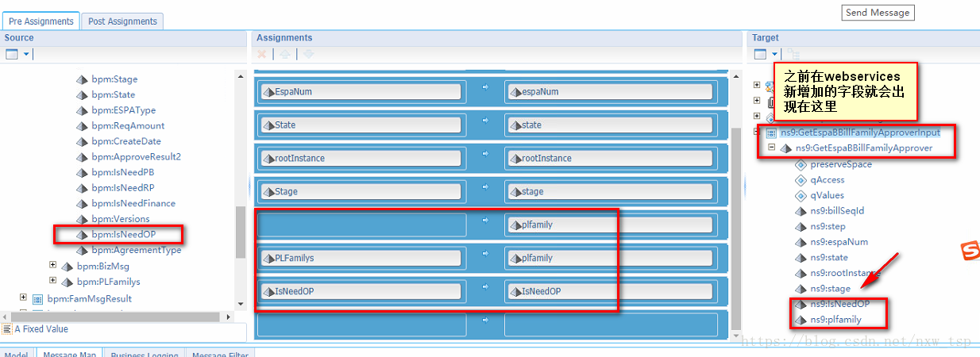Switch to Pre Assignments tab
Image resolution: width=980 pixels, height=357 pixels.
point(41,21)
